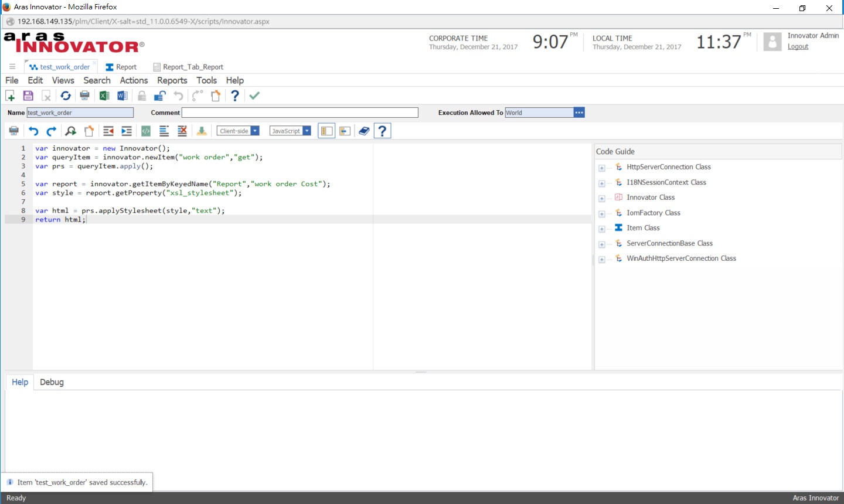Expand IomFactory Class node

click(601, 214)
